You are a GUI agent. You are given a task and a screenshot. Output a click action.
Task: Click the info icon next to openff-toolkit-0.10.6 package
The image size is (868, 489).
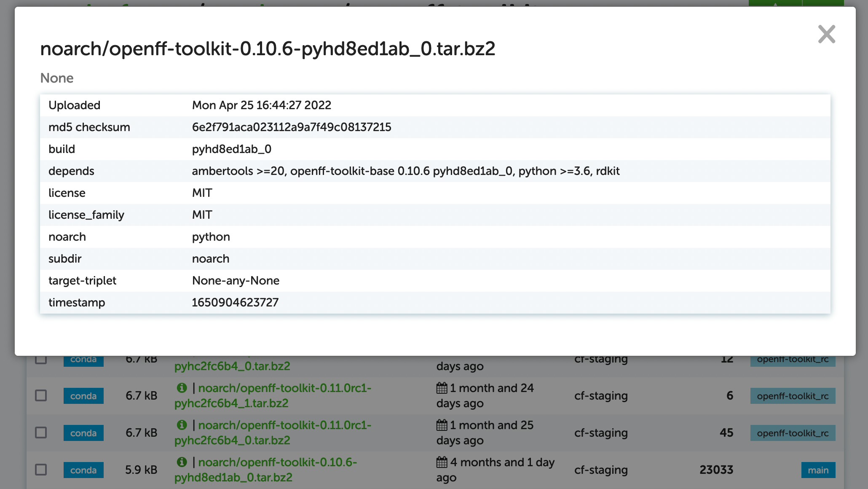[x=183, y=463]
